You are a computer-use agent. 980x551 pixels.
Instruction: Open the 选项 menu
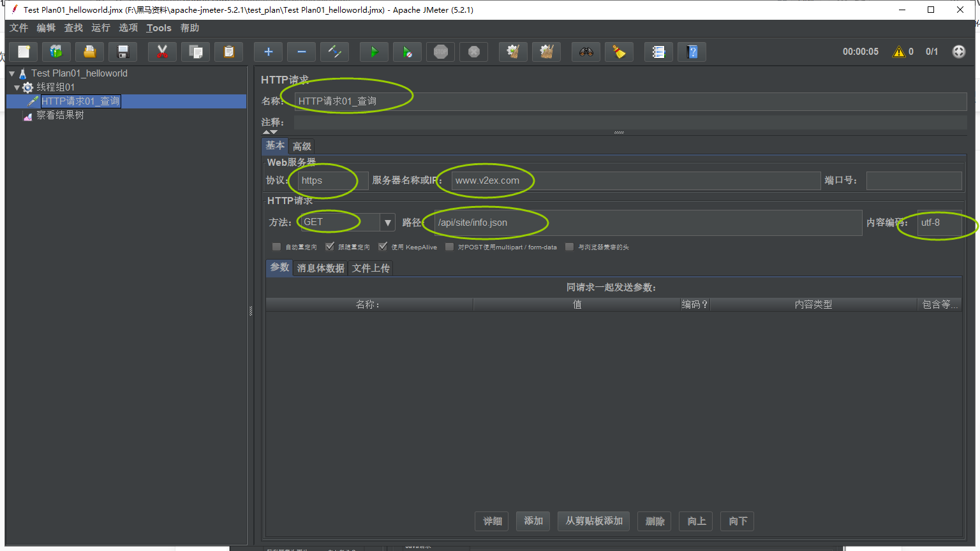click(x=128, y=28)
